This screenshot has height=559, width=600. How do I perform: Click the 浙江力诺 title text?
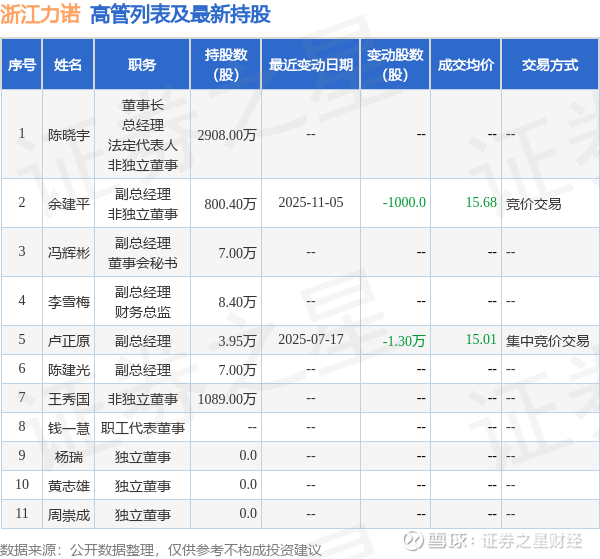tap(40, 14)
